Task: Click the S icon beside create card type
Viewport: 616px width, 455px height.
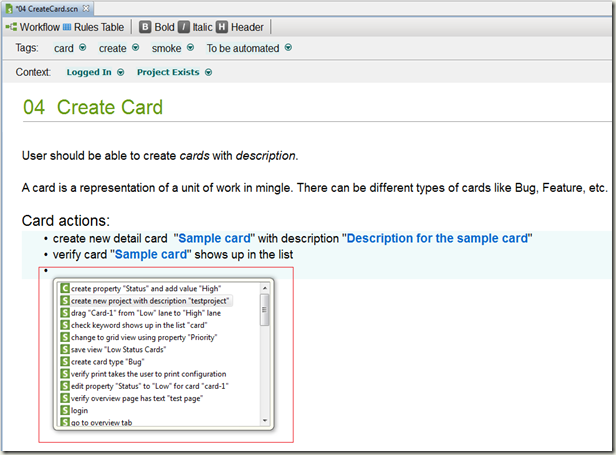Action: click(65, 361)
